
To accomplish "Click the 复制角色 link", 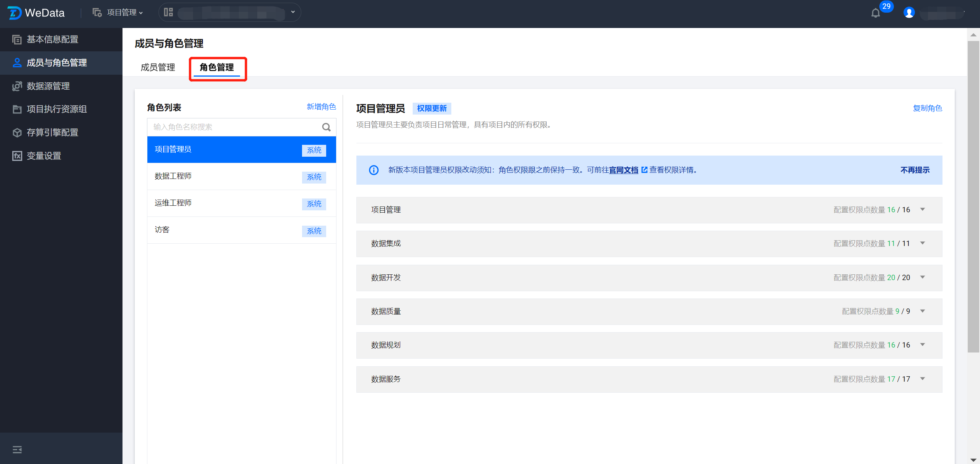I will pyautogui.click(x=927, y=108).
